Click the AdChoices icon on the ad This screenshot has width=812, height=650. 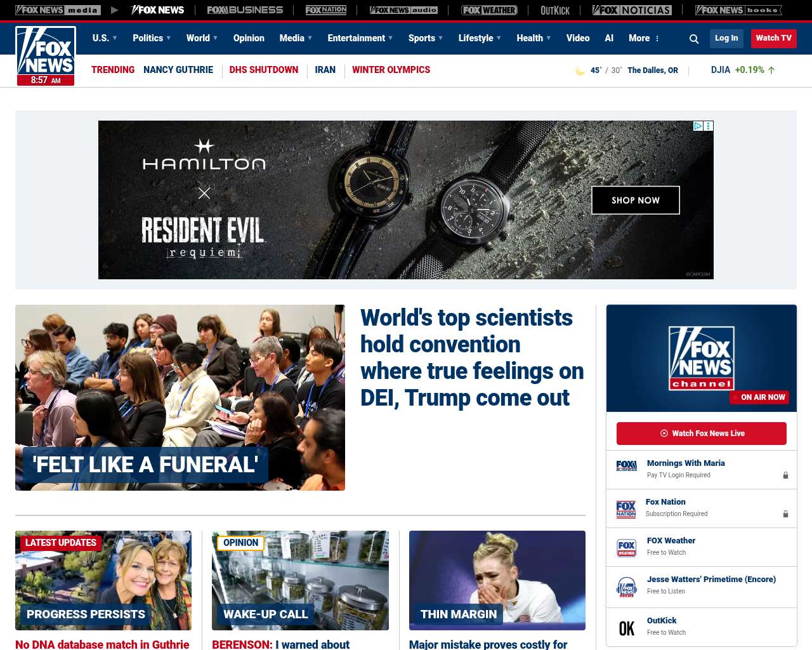tap(698, 126)
